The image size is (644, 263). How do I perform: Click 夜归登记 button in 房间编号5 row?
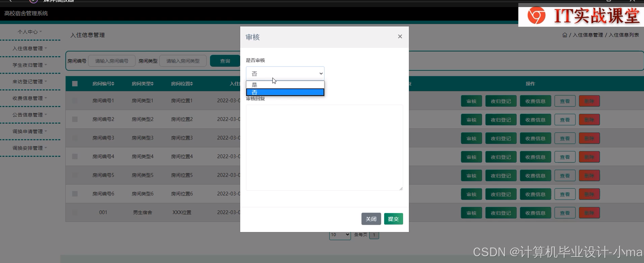pyautogui.click(x=501, y=176)
